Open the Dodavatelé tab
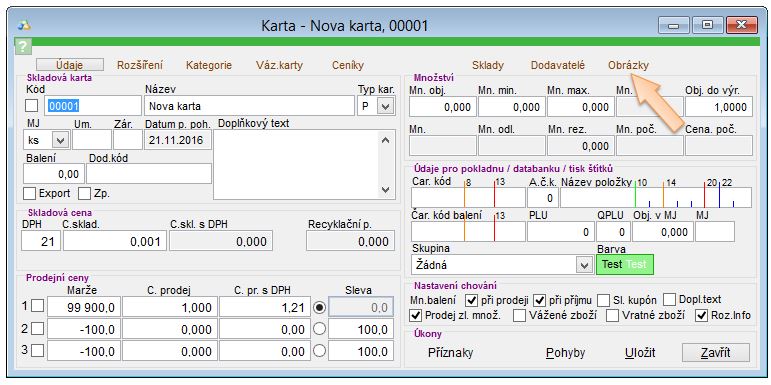The width and height of the screenshot is (771, 385). pyautogui.click(x=558, y=65)
